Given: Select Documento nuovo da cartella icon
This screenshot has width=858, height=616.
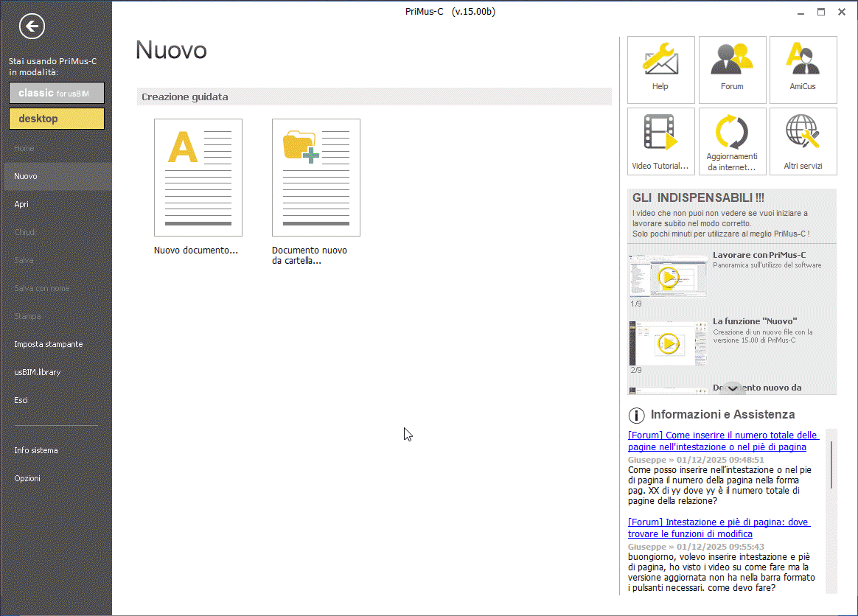Looking at the screenshot, I should (315, 178).
